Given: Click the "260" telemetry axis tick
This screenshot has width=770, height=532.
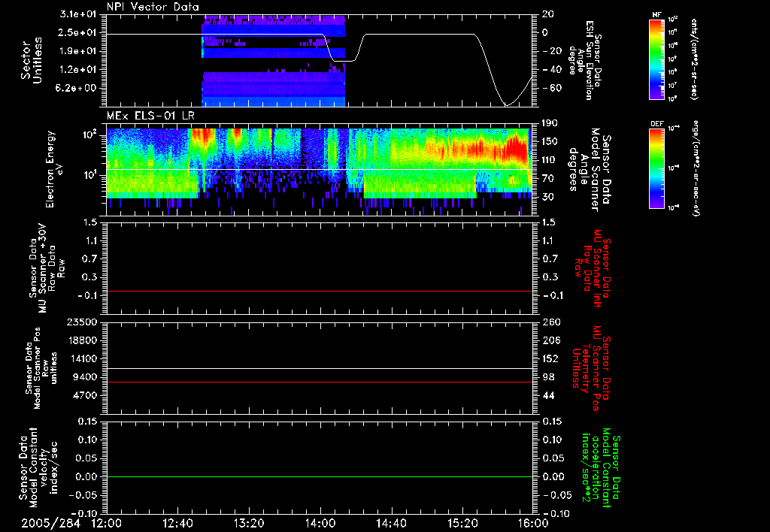Looking at the screenshot, I should pos(551,322).
